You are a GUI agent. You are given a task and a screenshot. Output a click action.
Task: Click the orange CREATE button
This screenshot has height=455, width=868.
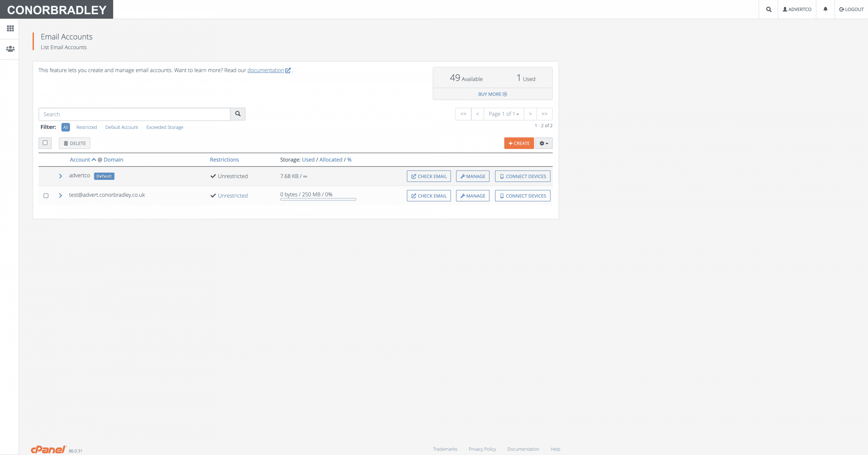coord(519,143)
